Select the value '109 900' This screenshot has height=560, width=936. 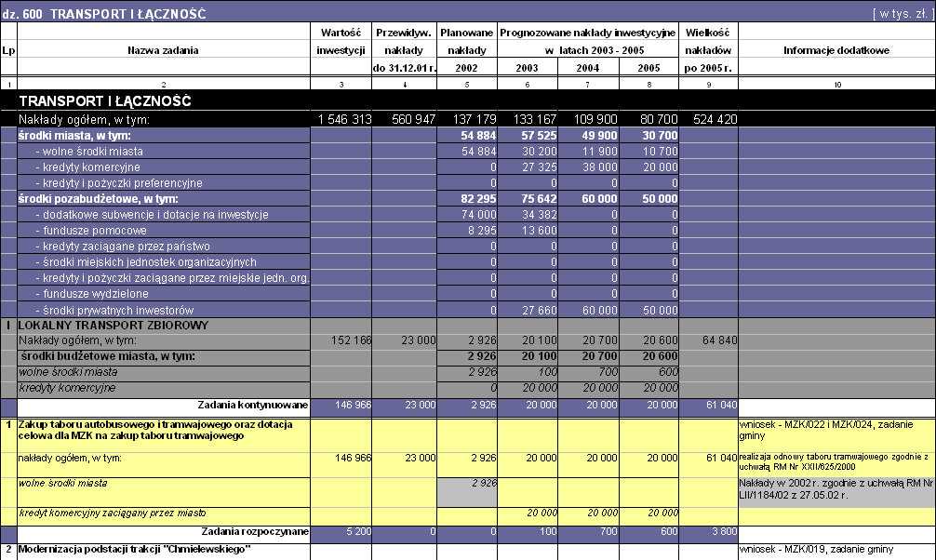[x=595, y=119]
